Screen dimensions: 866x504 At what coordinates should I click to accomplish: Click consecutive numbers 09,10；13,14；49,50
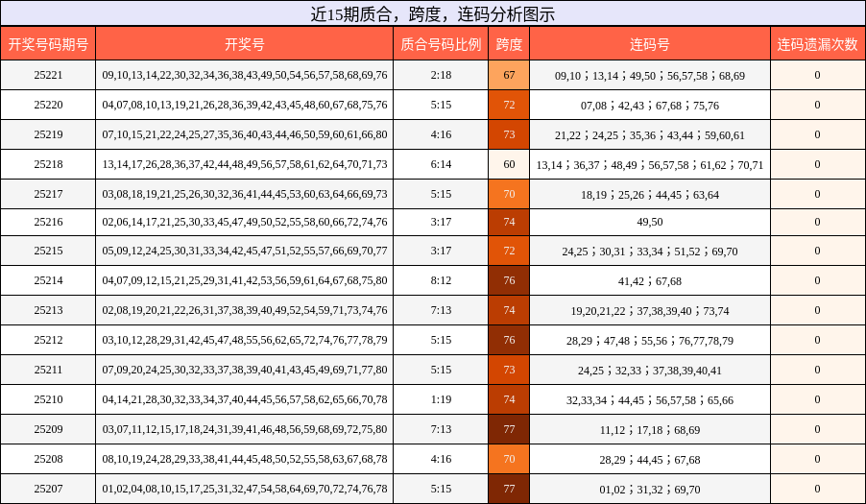point(650,76)
